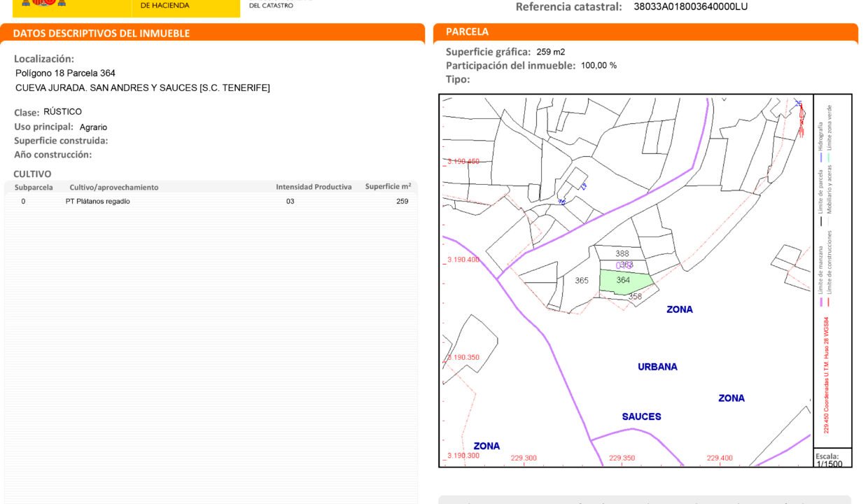Click 'Polígono 18 Parcela 364' text
The height and width of the screenshot is (504, 868).
65,73
